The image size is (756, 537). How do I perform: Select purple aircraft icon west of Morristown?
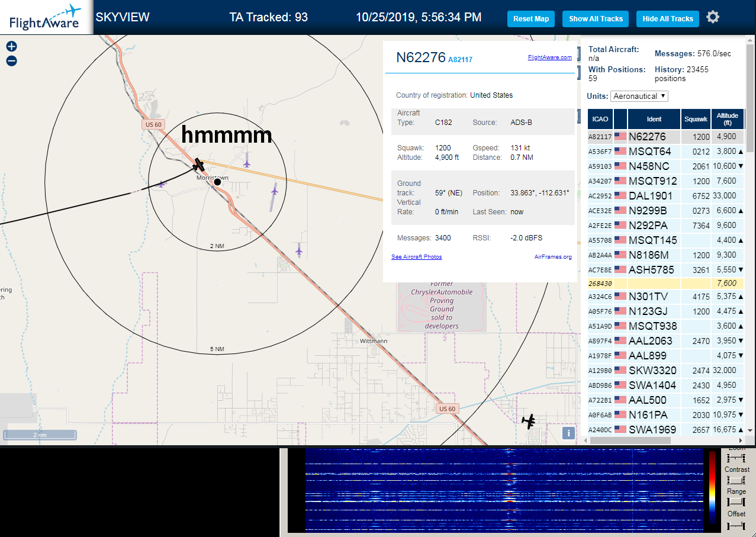[160, 184]
